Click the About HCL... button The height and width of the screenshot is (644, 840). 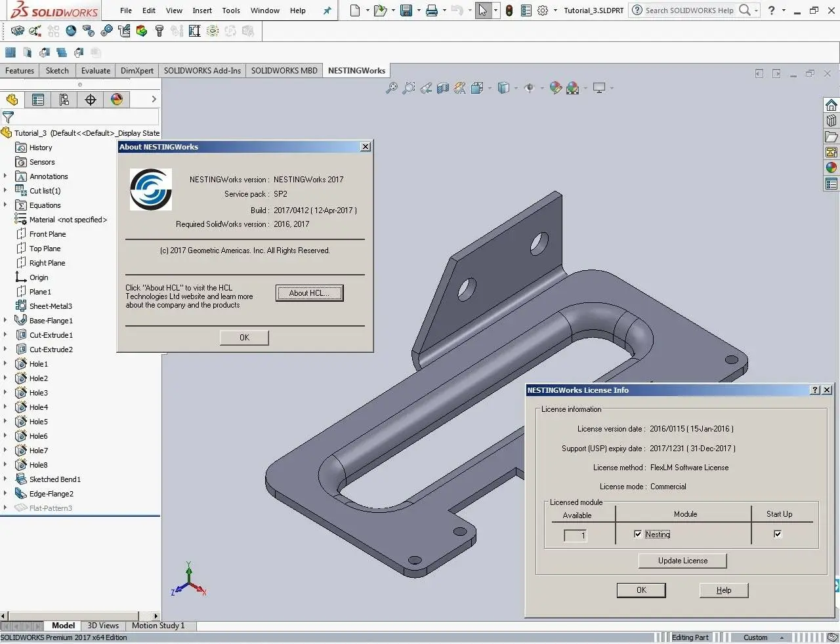coord(310,293)
